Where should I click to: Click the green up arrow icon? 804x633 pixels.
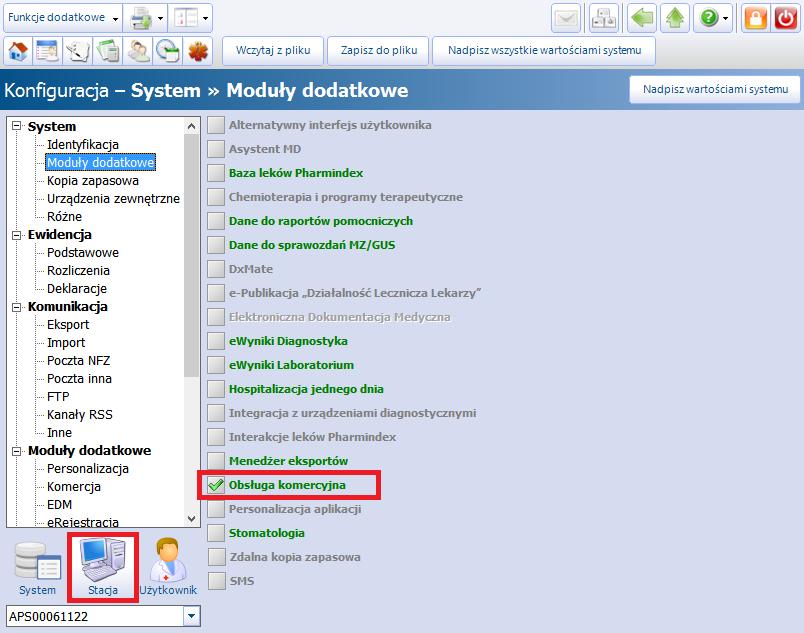coord(675,18)
